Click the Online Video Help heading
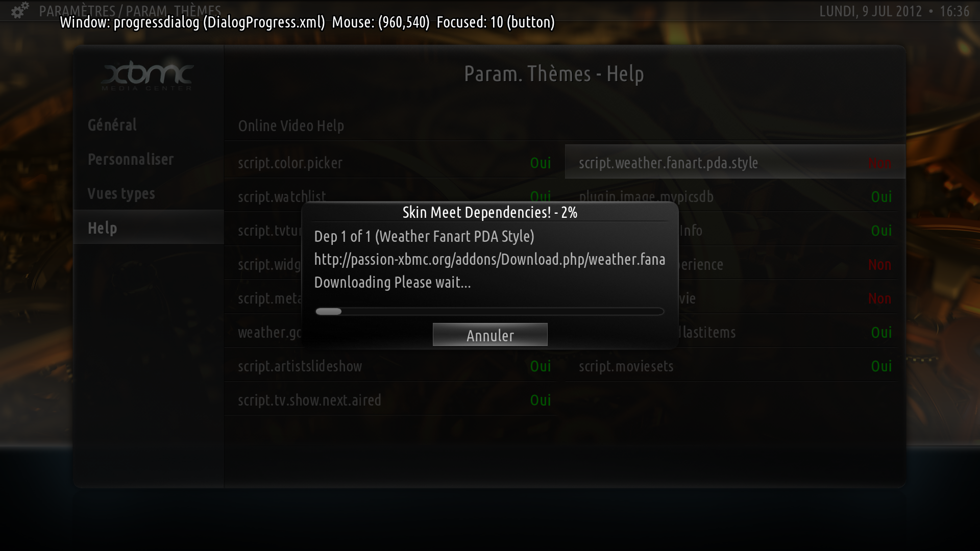The image size is (980, 551). (x=291, y=126)
